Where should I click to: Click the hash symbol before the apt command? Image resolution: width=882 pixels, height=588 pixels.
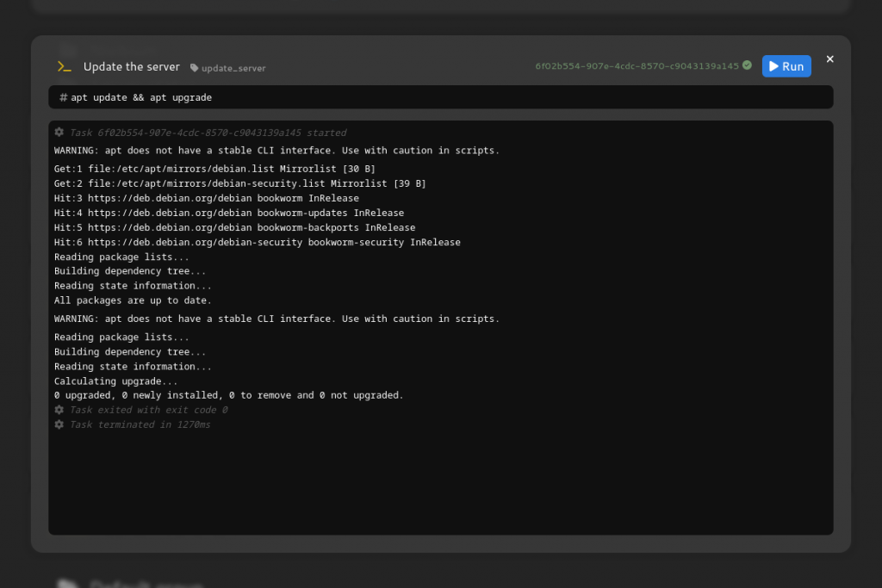coord(64,97)
